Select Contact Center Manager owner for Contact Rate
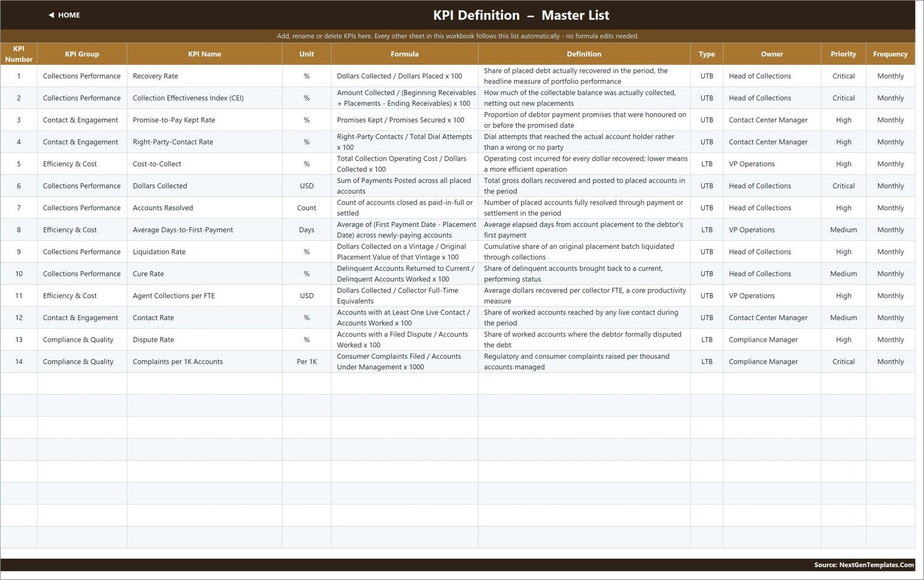 [x=772, y=317]
